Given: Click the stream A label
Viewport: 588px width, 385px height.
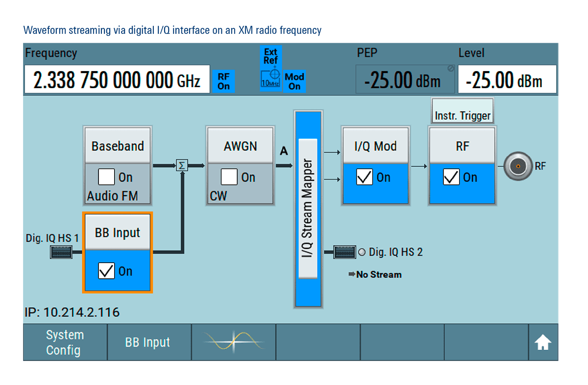Looking at the screenshot, I should pyautogui.click(x=284, y=151).
